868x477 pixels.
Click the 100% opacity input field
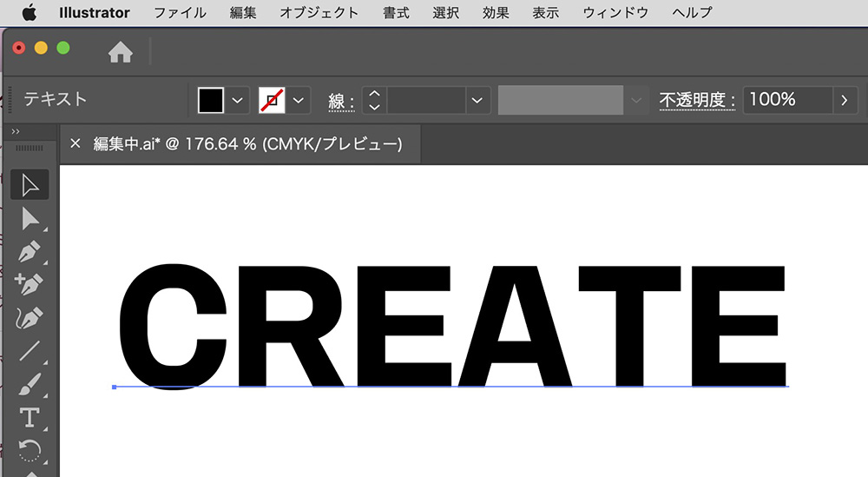(x=788, y=100)
